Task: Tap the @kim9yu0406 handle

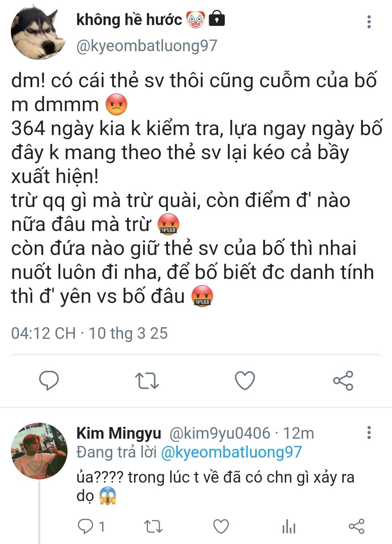Action: [x=220, y=433]
